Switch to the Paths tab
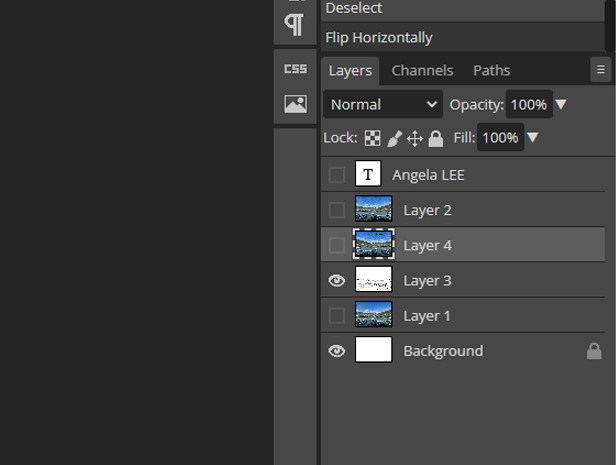The height and width of the screenshot is (465, 616). (491, 70)
